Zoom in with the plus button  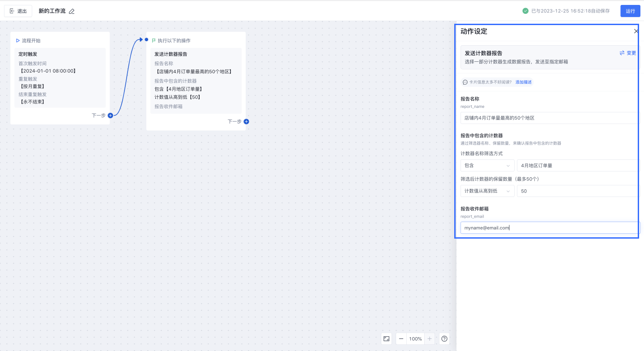tap(430, 339)
